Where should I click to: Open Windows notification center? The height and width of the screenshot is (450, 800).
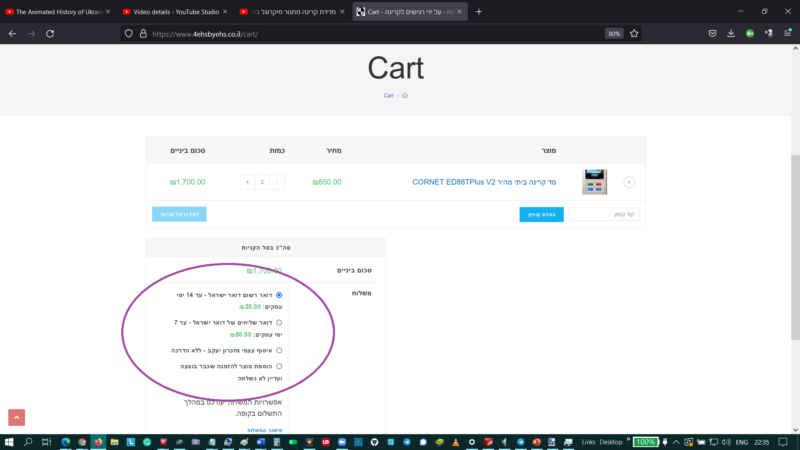(x=783, y=442)
